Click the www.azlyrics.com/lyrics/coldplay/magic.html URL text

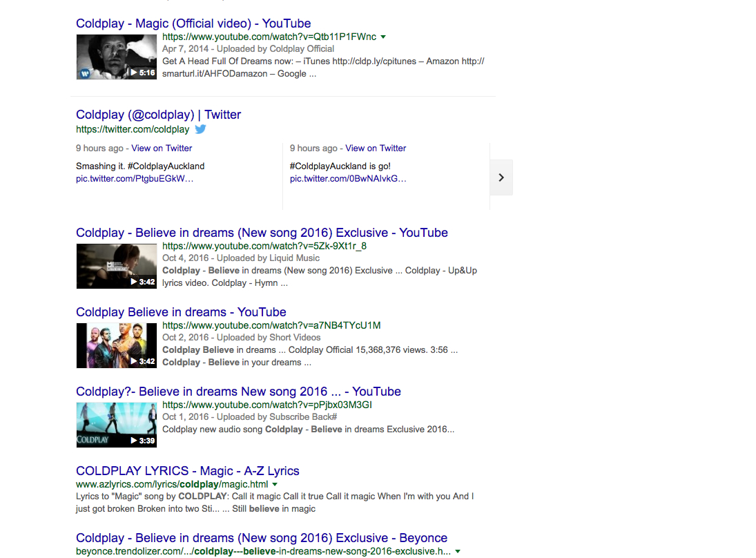tap(172, 484)
